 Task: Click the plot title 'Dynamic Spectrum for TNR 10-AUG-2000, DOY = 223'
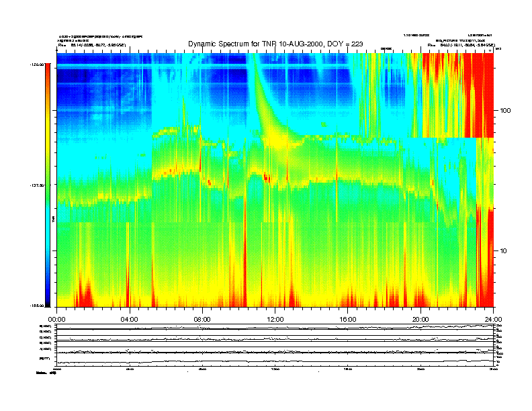pos(275,44)
